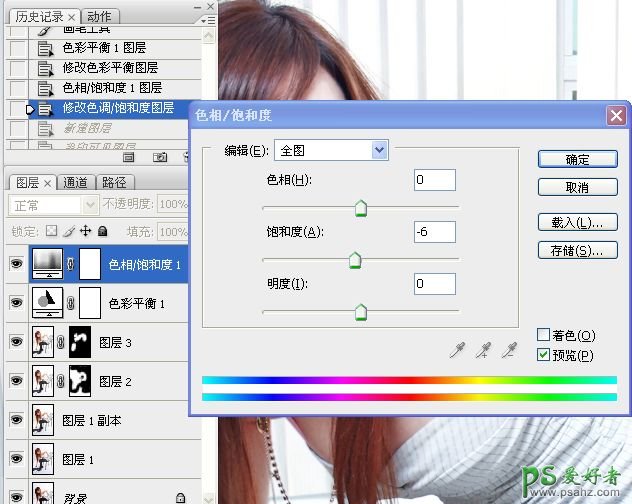Toggle 预览 checkbox
Image resolution: width=632 pixels, height=504 pixels.
543,354
